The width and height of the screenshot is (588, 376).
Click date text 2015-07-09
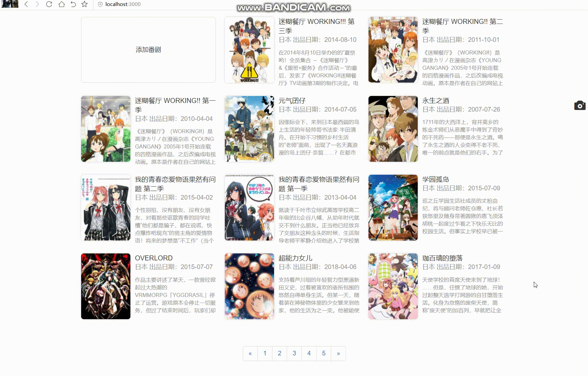coord(484,188)
